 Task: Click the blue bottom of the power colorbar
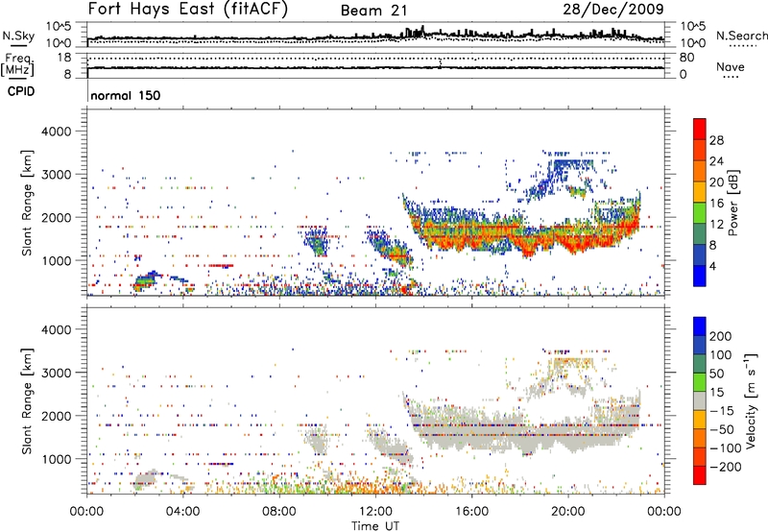tap(700, 278)
